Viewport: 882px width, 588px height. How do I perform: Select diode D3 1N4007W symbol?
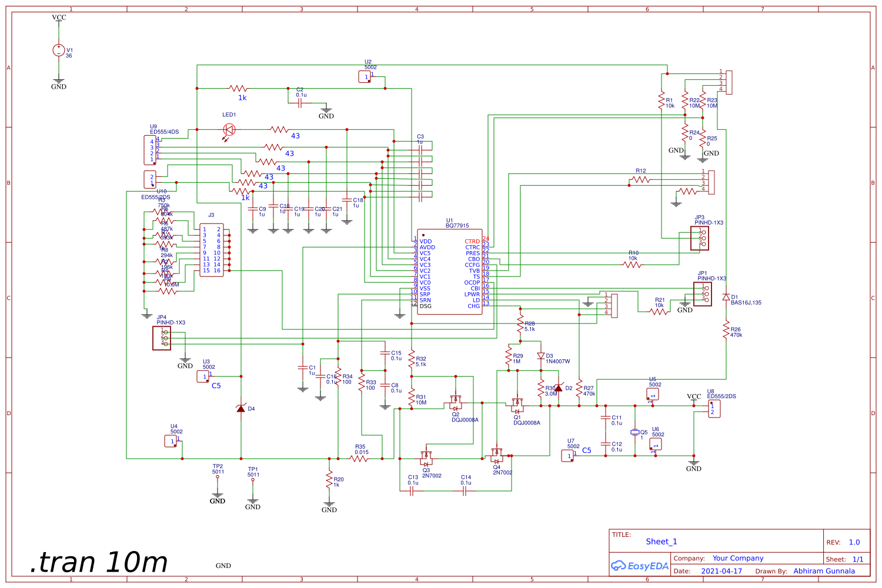pos(541,356)
